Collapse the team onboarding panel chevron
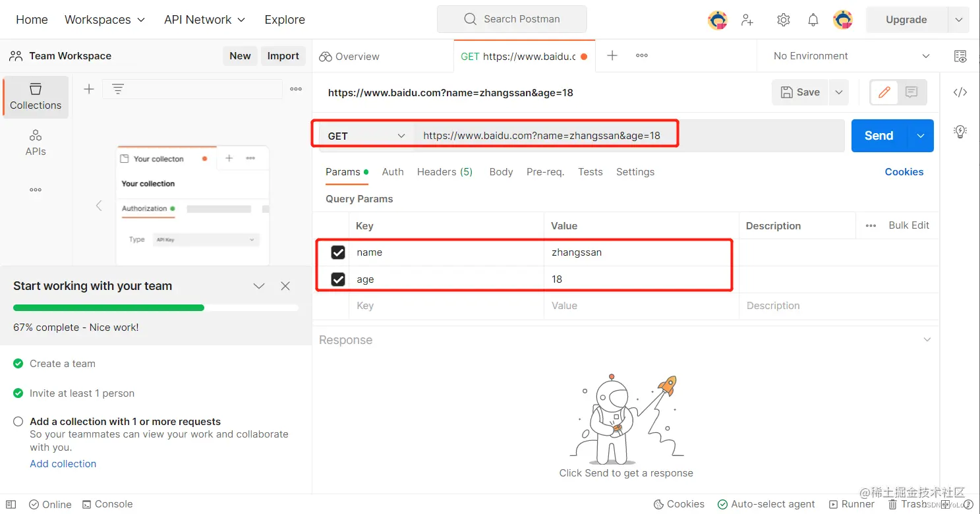The height and width of the screenshot is (514, 980). pyautogui.click(x=259, y=286)
